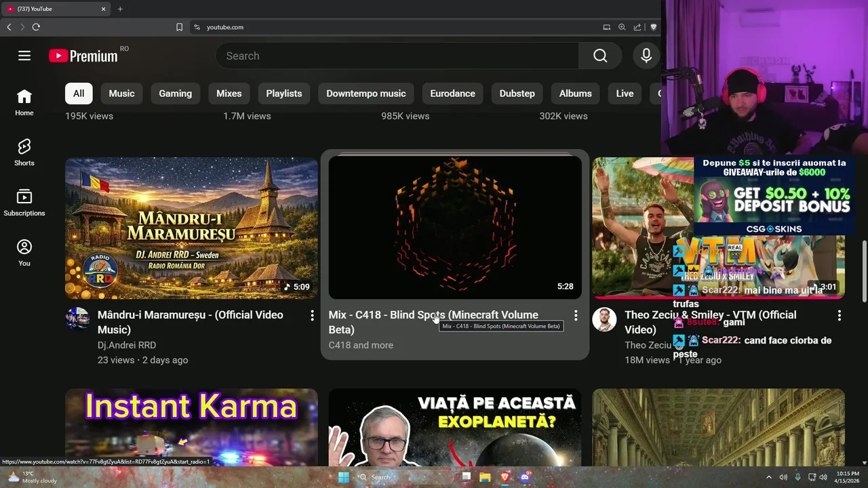Go to Home in the sidebar
Screen dimensions: 868x488
[24, 102]
